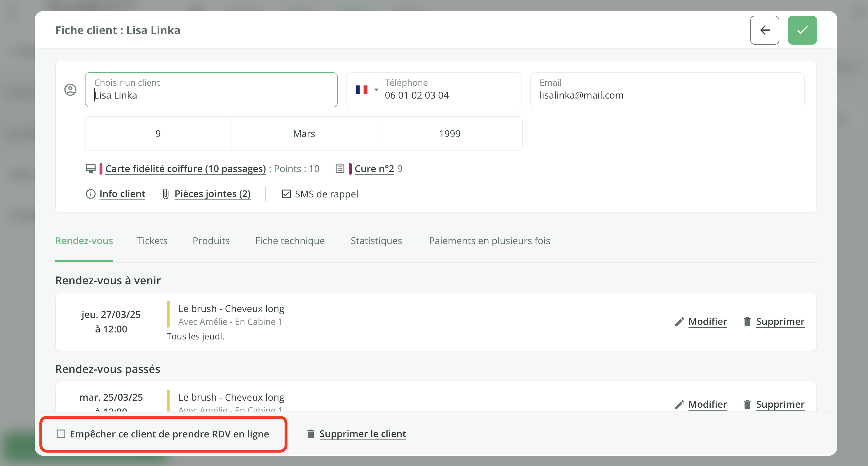Open the birth year 1999 selector
The height and width of the screenshot is (466, 868).
point(449,134)
